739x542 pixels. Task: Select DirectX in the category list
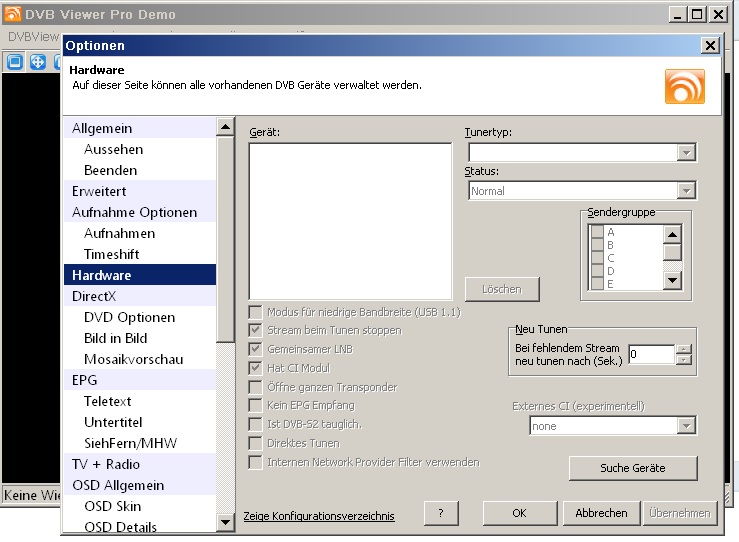(x=94, y=296)
